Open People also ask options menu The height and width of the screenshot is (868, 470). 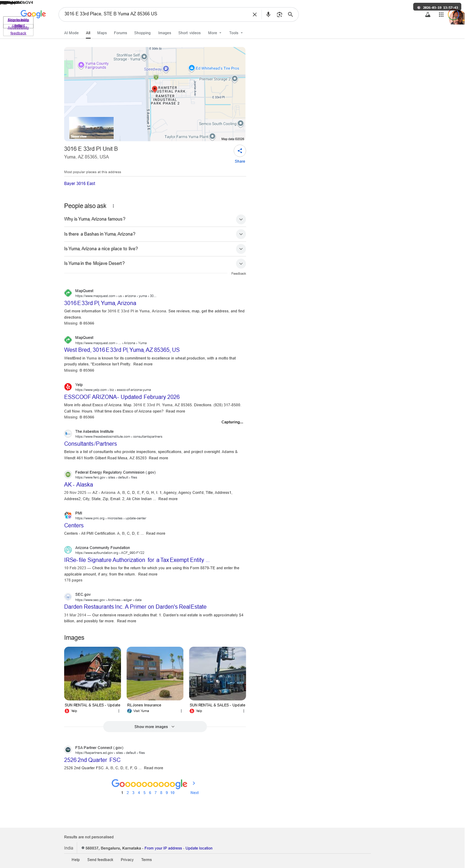(x=113, y=206)
